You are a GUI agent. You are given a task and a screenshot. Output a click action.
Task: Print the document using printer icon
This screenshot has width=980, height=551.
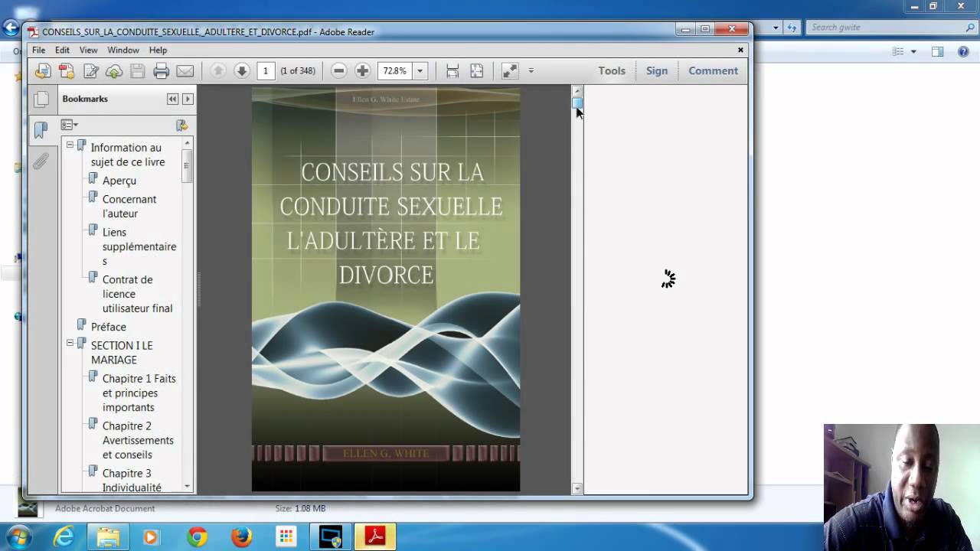tap(161, 71)
